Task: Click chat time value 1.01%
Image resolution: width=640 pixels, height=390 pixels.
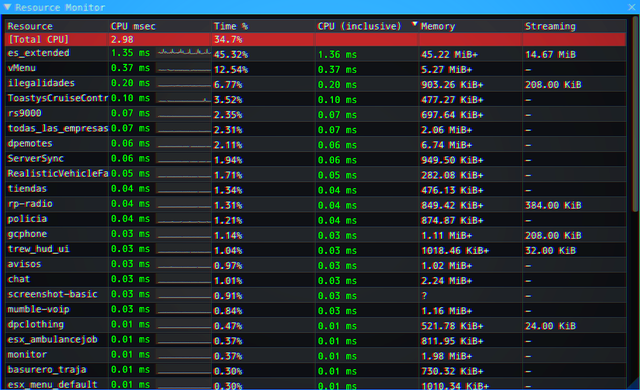Action: pyautogui.click(x=228, y=281)
